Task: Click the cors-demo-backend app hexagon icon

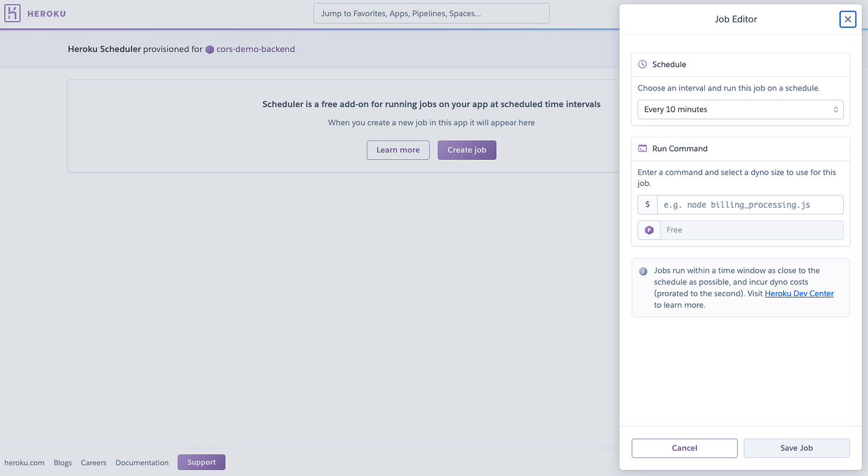Action: click(210, 49)
